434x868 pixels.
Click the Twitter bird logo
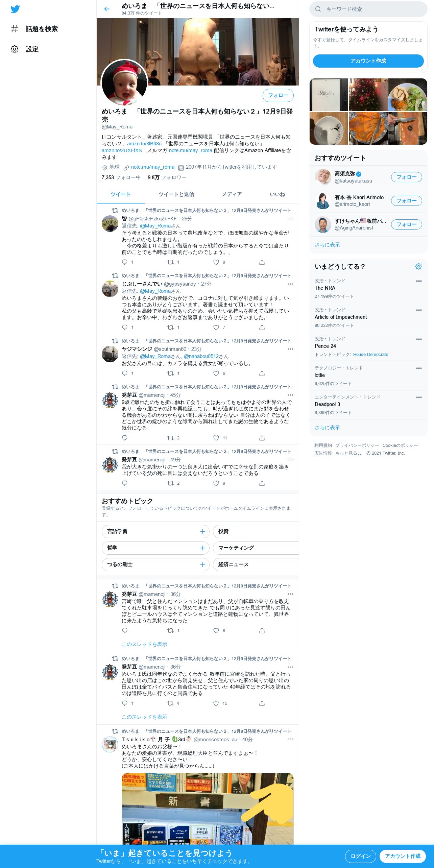point(15,9)
